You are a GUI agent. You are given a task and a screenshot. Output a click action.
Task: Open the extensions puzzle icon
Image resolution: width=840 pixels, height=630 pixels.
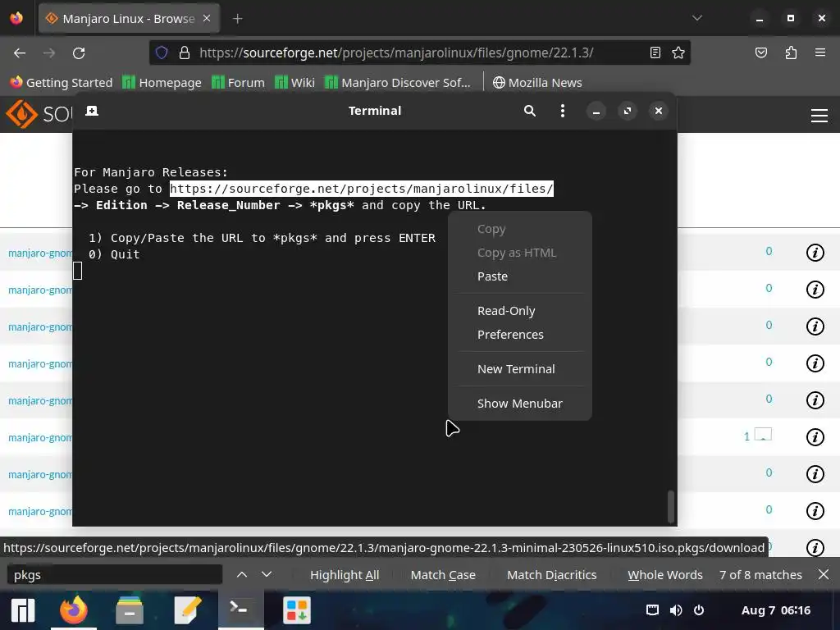pyautogui.click(x=791, y=52)
